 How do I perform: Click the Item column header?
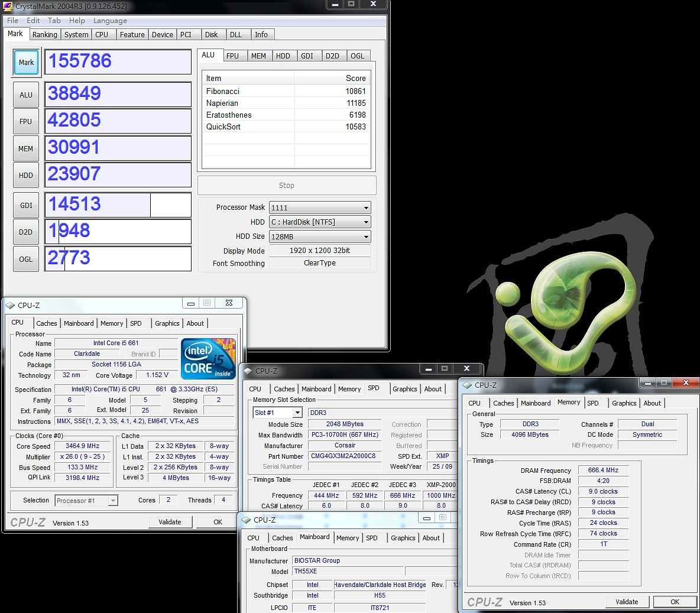point(248,78)
